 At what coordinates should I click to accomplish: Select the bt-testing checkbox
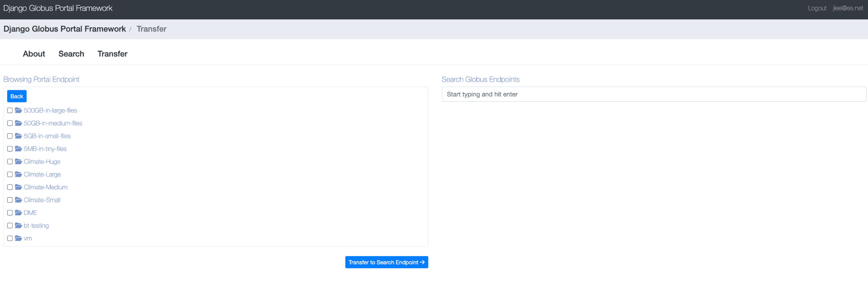[10, 226]
